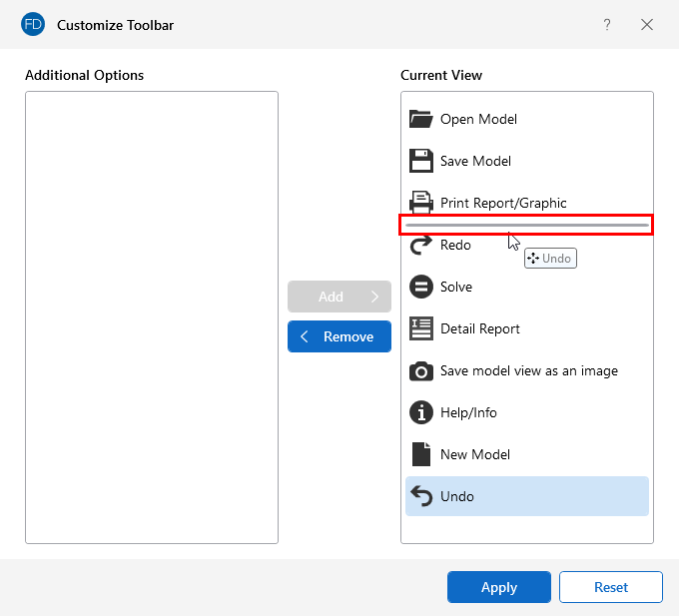Click the New Model page icon
679x616 pixels.
(421, 454)
